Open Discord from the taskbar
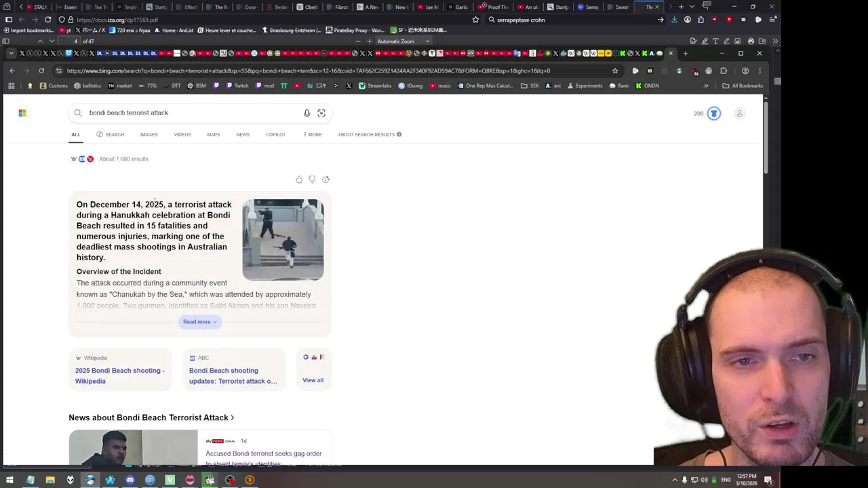 pos(130,480)
